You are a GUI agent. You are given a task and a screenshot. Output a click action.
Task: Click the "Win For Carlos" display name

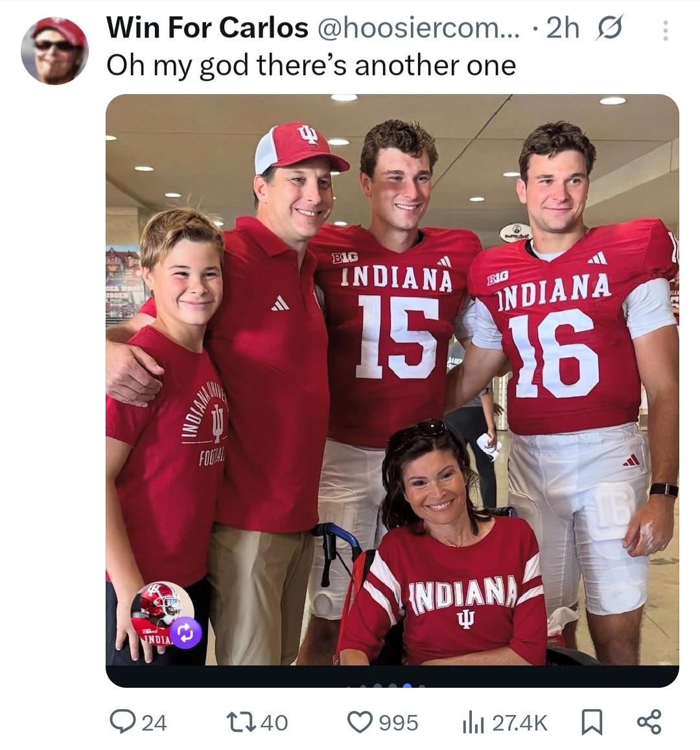[207, 28]
